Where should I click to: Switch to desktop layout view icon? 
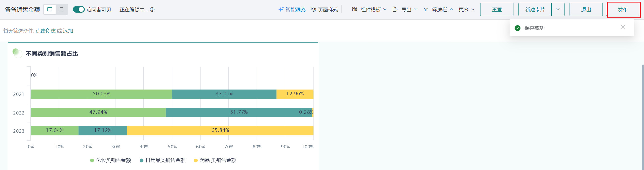[x=50, y=10]
